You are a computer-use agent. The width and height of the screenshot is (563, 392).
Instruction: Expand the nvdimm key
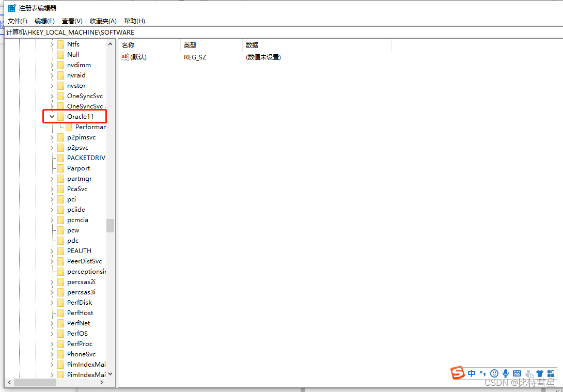click(x=52, y=65)
